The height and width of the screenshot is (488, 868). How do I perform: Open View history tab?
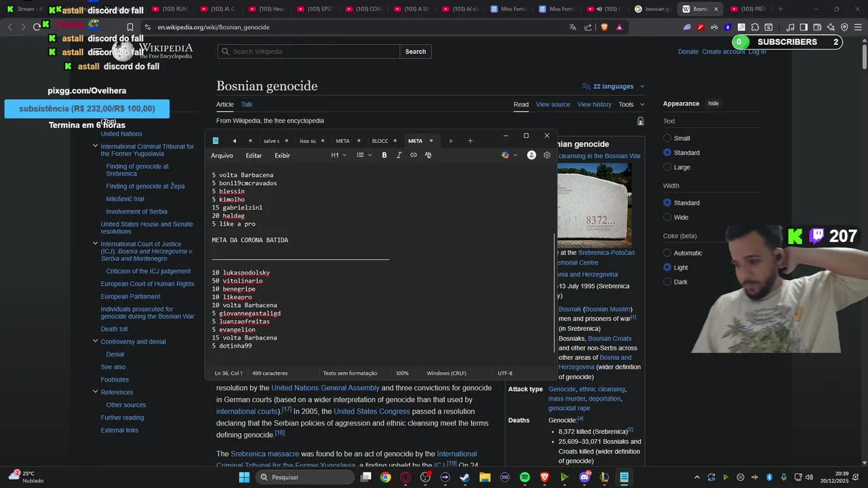coord(594,104)
